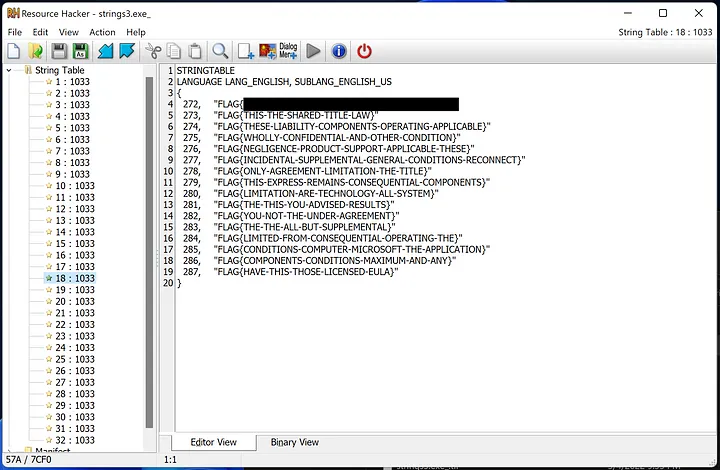Click the 57A / 7CF0 status bar value
The image size is (720, 470).
(28, 459)
